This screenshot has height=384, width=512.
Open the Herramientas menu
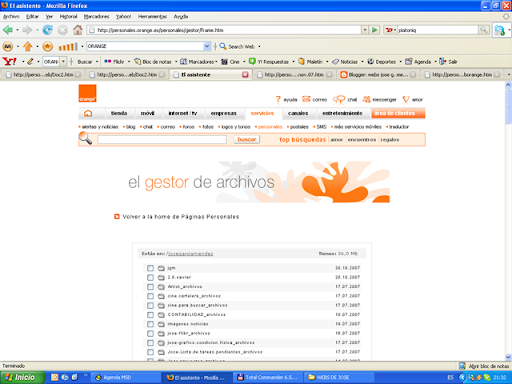(x=152, y=16)
